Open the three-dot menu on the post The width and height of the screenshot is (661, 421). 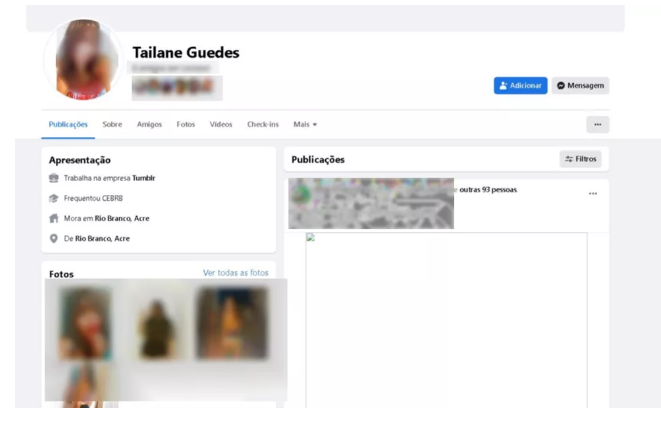click(592, 194)
